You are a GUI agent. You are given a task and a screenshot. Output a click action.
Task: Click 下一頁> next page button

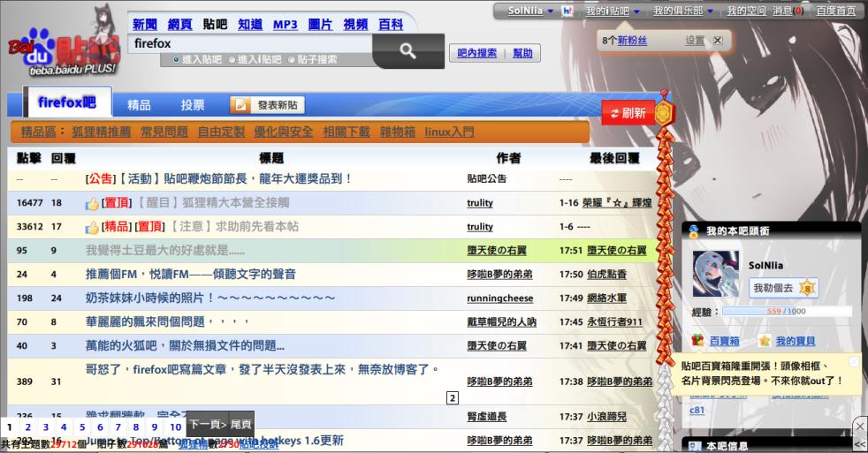click(x=208, y=425)
